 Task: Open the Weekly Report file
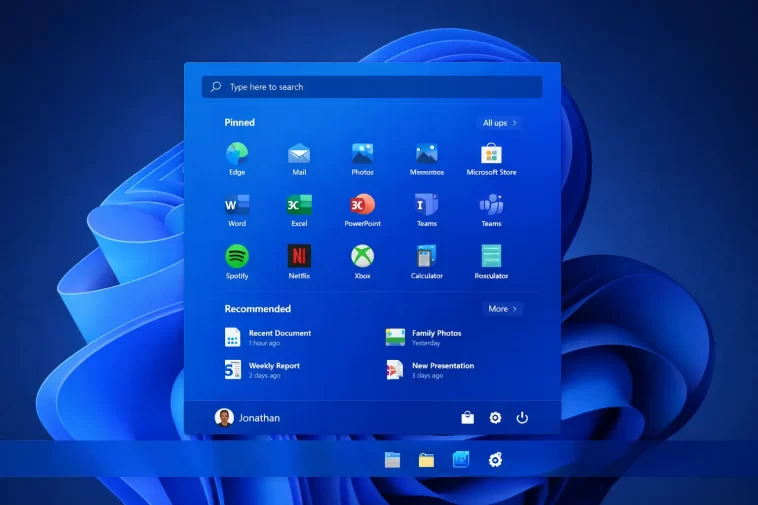[x=262, y=370]
